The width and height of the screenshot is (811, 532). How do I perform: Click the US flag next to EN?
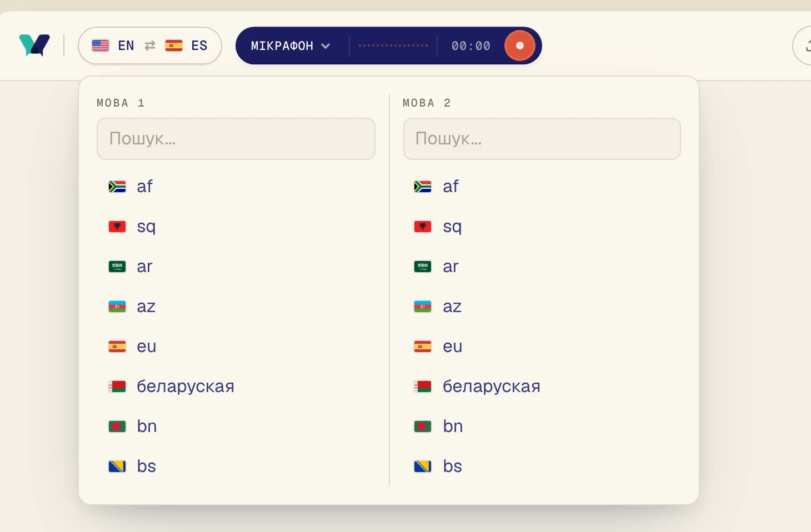101,46
